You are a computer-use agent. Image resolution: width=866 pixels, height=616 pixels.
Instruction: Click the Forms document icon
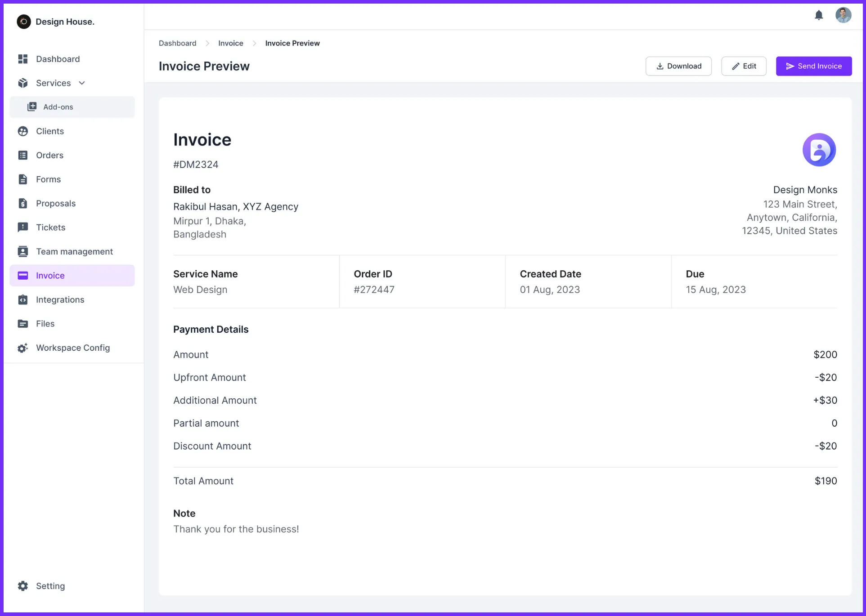coord(23,179)
